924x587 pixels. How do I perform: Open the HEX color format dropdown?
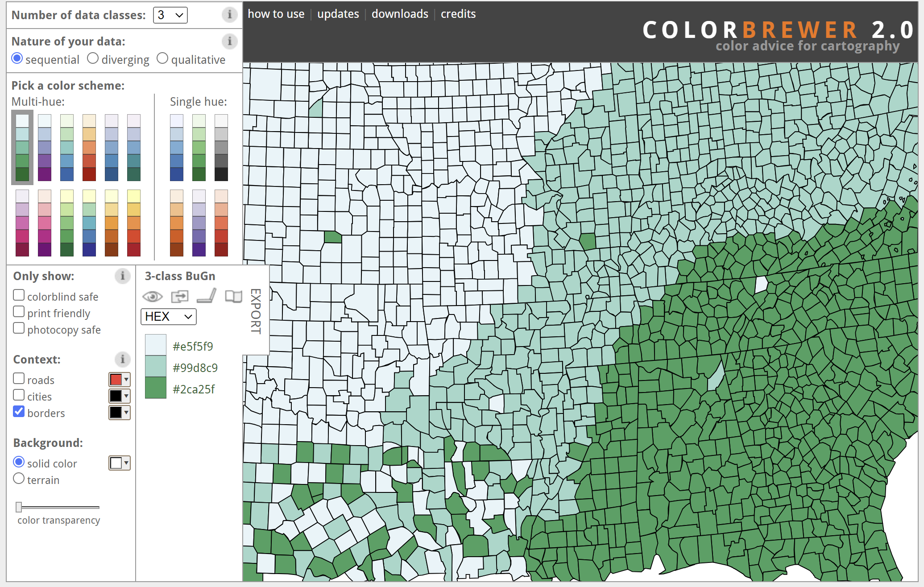168,317
